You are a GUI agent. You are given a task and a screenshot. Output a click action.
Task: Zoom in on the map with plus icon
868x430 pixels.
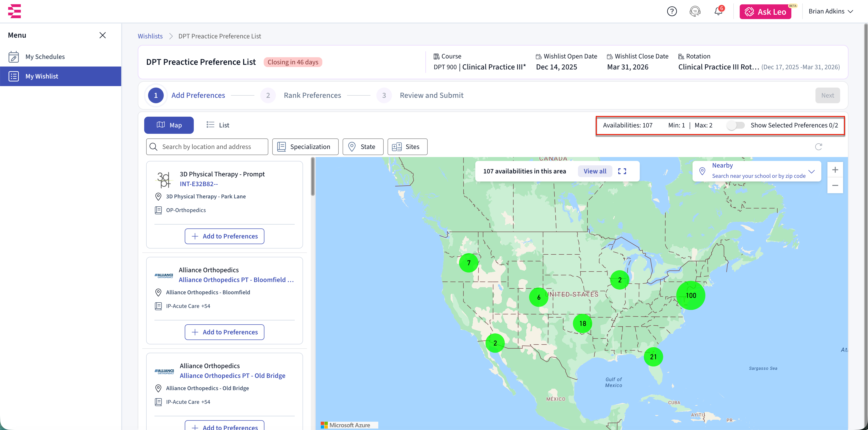tap(835, 170)
